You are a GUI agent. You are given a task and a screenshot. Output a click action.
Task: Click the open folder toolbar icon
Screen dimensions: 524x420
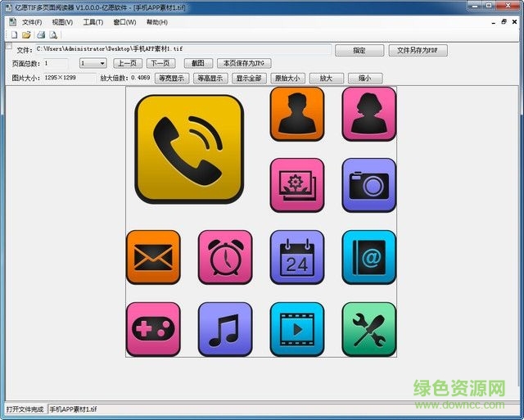point(26,34)
